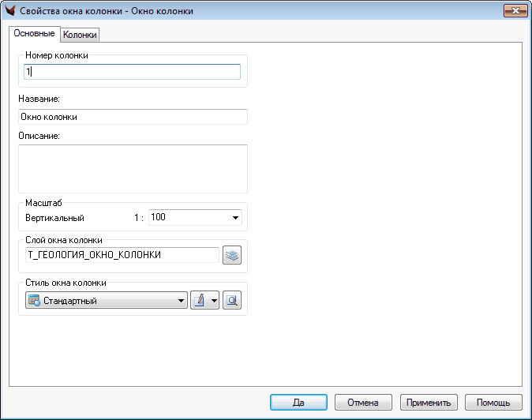Expand the vertical scale dropdown arrow
Viewport: 532px width, 420px height.
(x=235, y=218)
